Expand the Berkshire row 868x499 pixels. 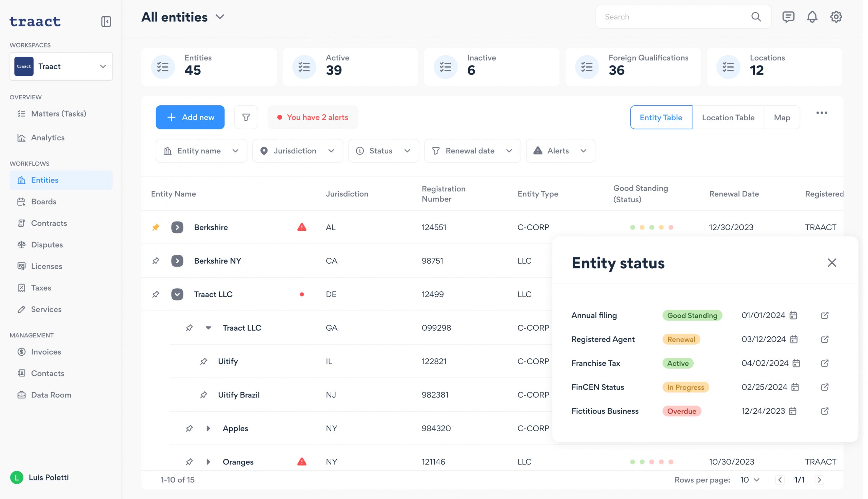[x=177, y=227]
